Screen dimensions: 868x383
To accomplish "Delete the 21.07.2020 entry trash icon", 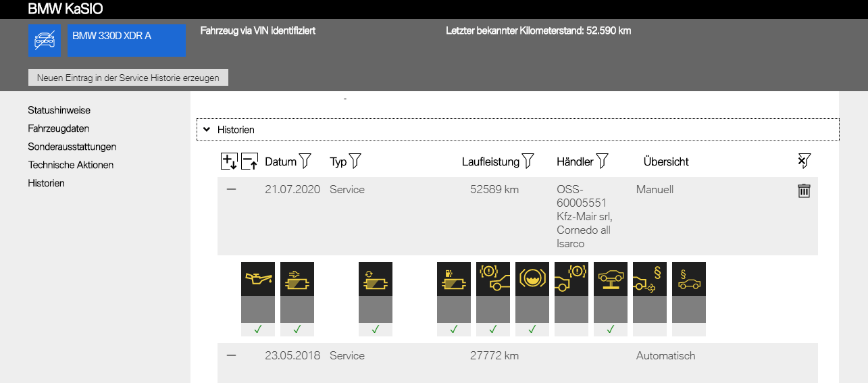I will point(804,191).
